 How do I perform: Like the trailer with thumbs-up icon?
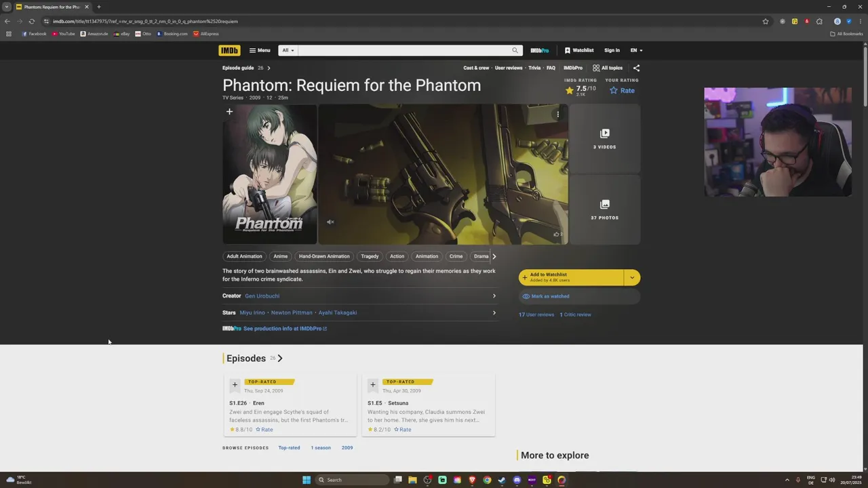tap(557, 234)
